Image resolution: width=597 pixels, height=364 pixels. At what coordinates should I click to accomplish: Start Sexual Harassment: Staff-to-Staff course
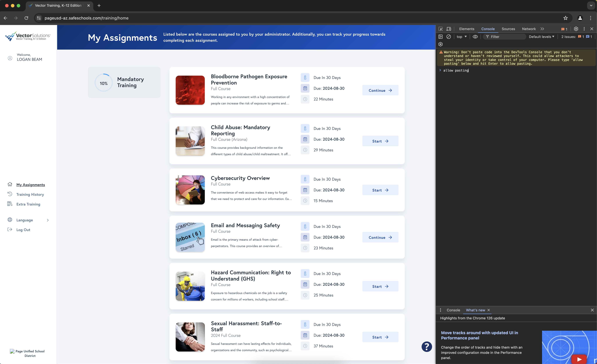(x=380, y=337)
